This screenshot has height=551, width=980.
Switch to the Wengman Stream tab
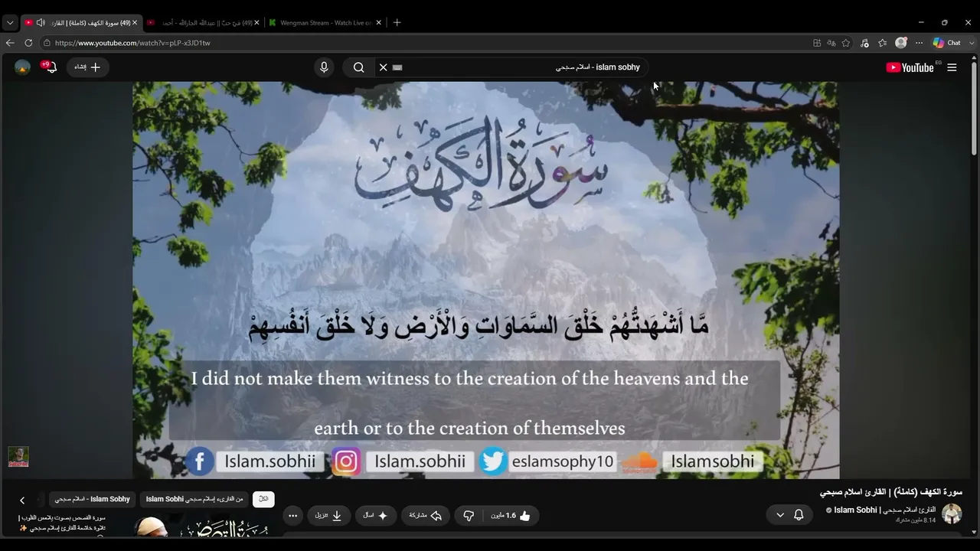click(x=325, y=23)
